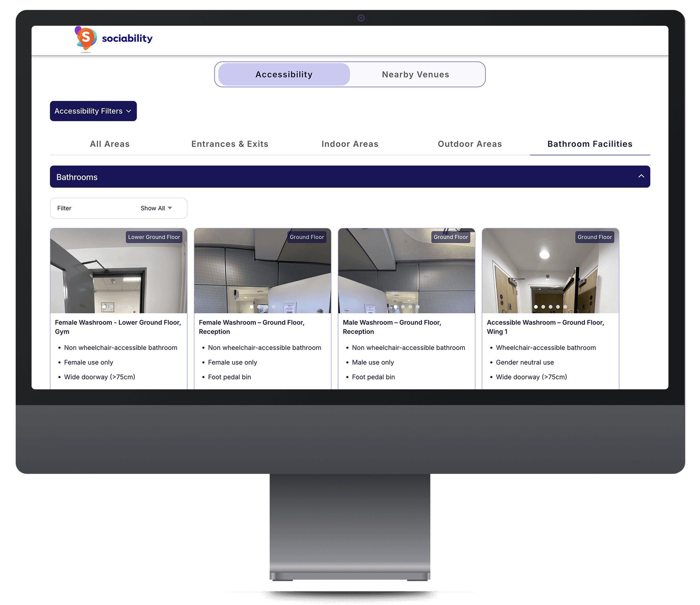
Task: Click the Male Washroom Ground Floor Reception photo
Action: 406,271
